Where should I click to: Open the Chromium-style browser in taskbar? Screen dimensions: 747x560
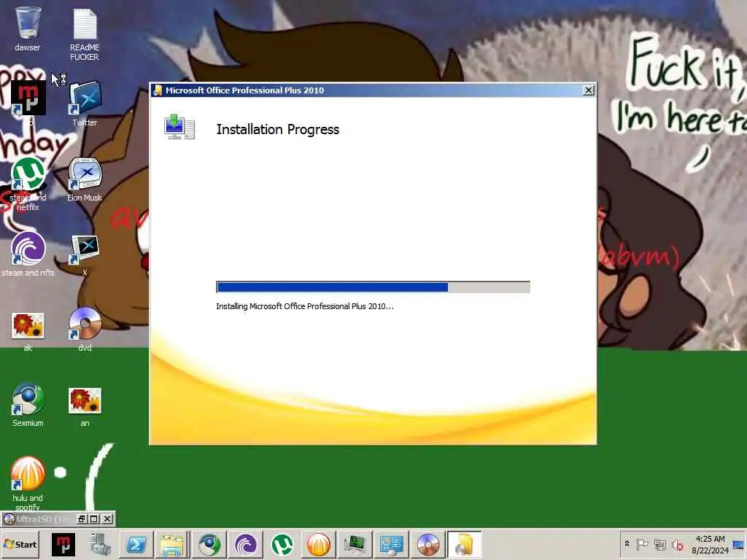coord(209,544)
